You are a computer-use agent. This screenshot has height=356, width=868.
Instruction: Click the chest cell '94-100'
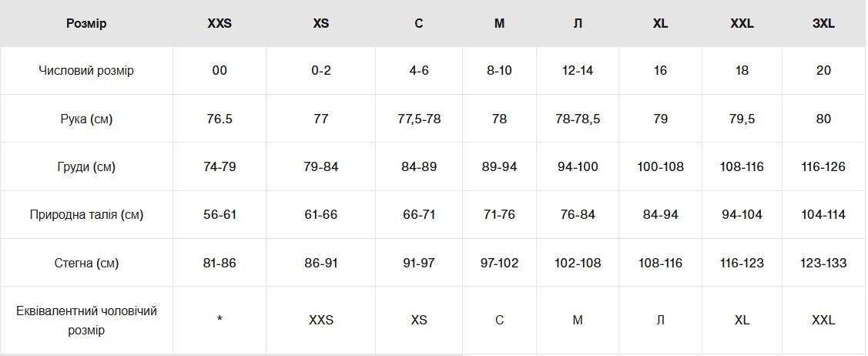click(x=578, y=166)
